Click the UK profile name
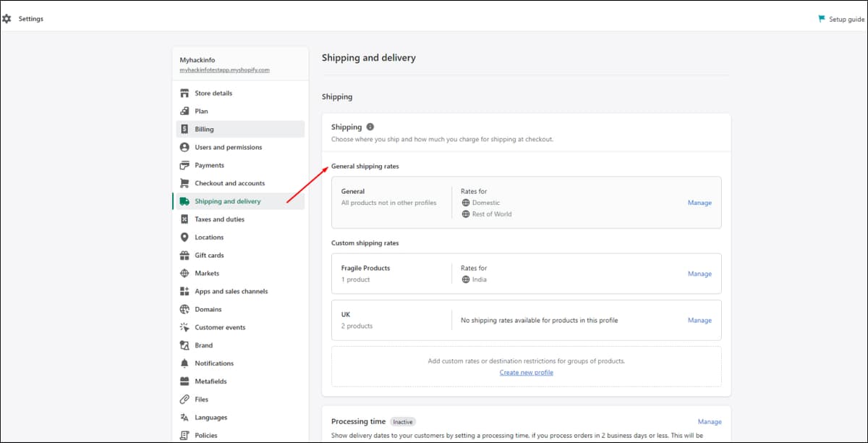The width and height of the screenshot is (868, 443). click(346, 314)
